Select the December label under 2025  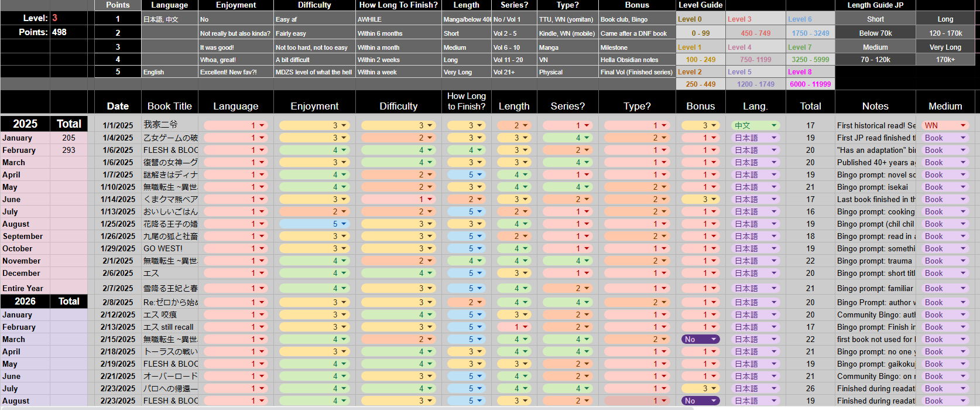click(25, 273)
